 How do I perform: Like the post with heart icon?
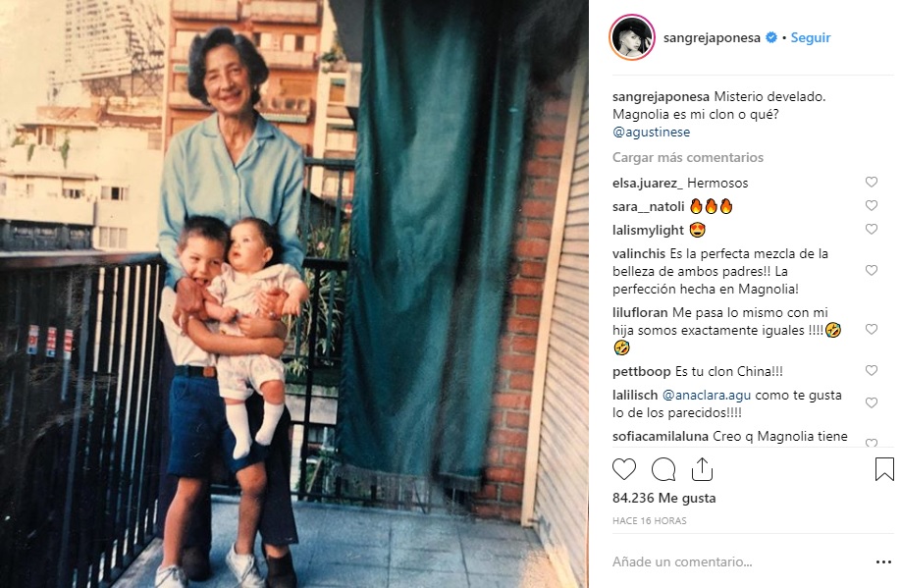click(624, 469)
